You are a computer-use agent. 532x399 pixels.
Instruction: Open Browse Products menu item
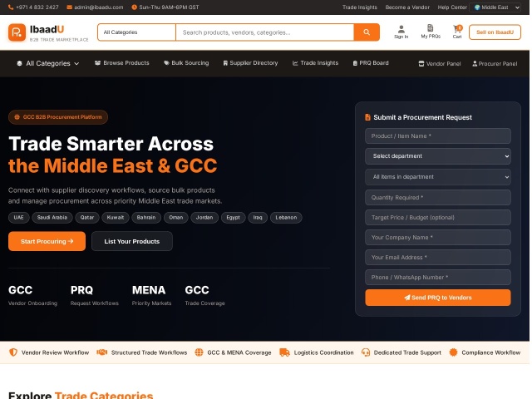[122, 63]
